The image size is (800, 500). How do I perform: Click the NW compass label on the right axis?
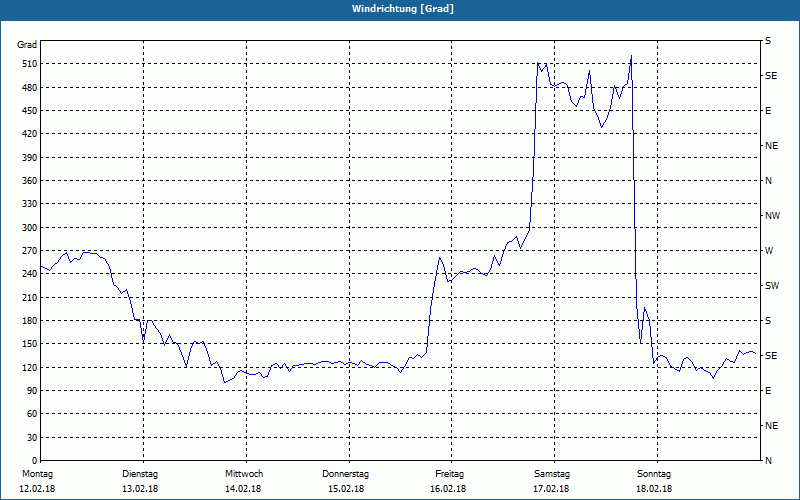pos(772,216)
